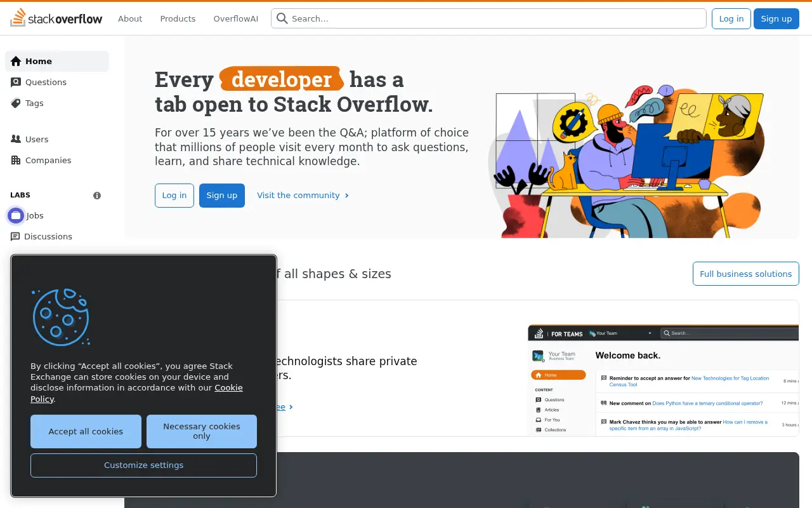
Task: Open Jobs under Labs
Action: (x=57, y=216)
